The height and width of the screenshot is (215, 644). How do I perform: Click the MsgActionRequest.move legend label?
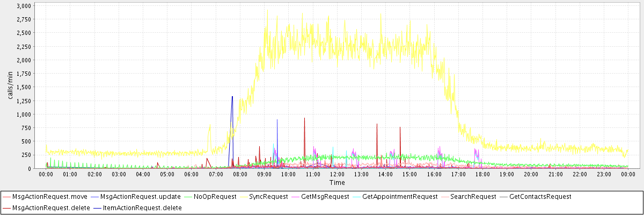click(x=45, y=197)
